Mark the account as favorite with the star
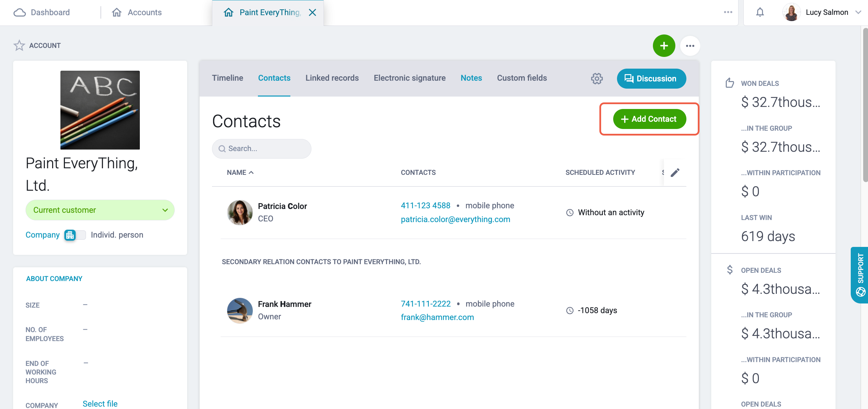This screenshot has height=409, width=868. click(19, 46)
